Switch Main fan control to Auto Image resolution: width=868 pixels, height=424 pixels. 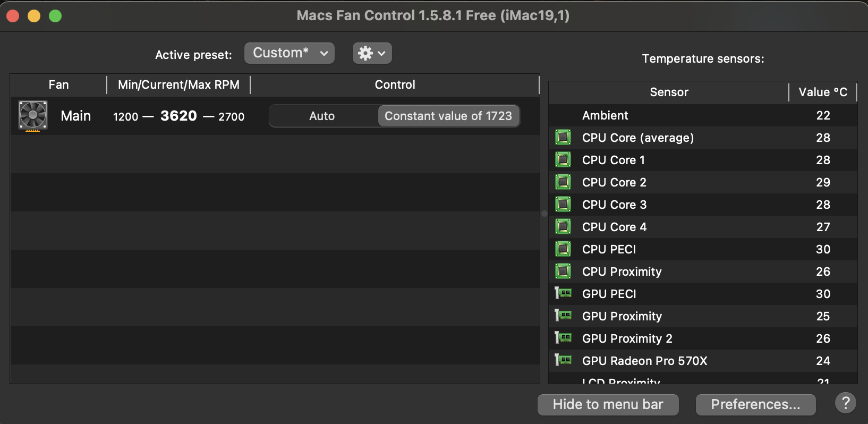[322, 116]
